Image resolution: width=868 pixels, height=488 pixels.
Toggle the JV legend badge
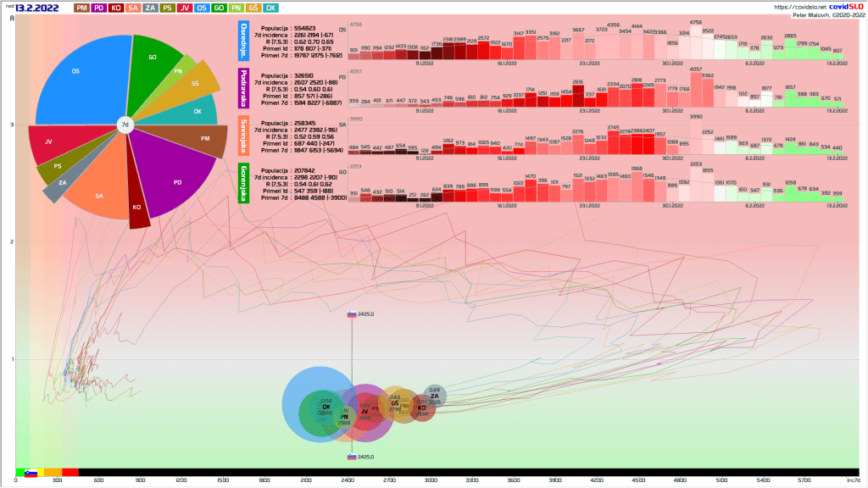pyautogui.click(x=184, y=8)
